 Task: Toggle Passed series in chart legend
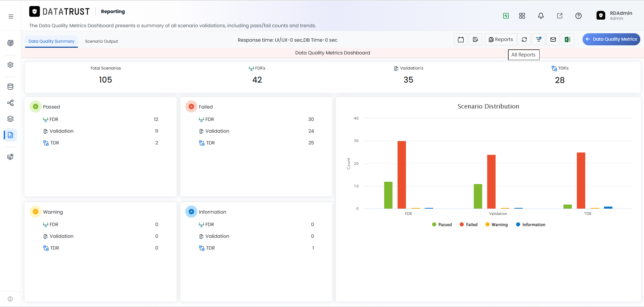click(442, 225)
